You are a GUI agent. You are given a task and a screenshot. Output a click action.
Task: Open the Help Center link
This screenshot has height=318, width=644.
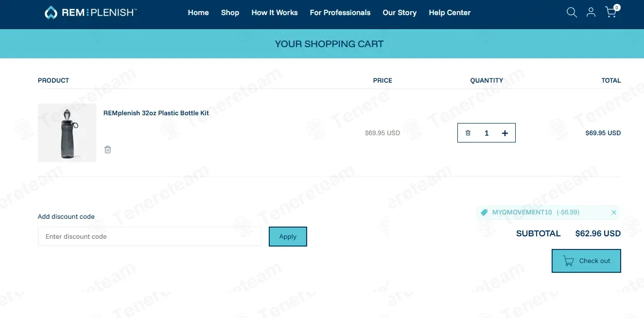[450, 13]
